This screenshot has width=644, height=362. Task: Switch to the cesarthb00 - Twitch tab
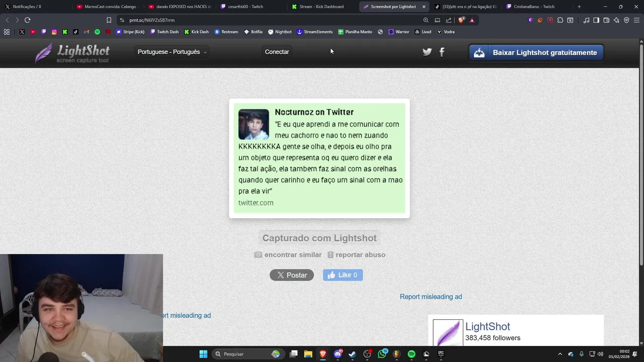click(x=252, y=7)
